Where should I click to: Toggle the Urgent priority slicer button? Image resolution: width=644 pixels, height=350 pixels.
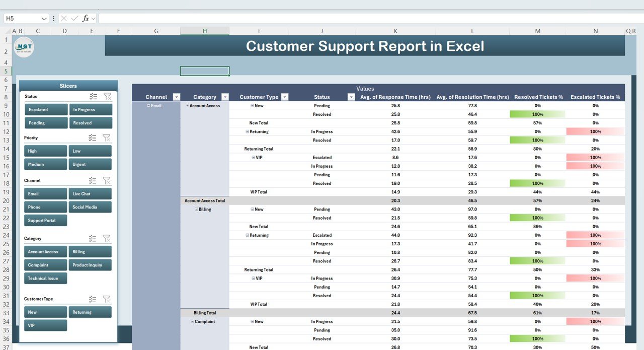90,164
